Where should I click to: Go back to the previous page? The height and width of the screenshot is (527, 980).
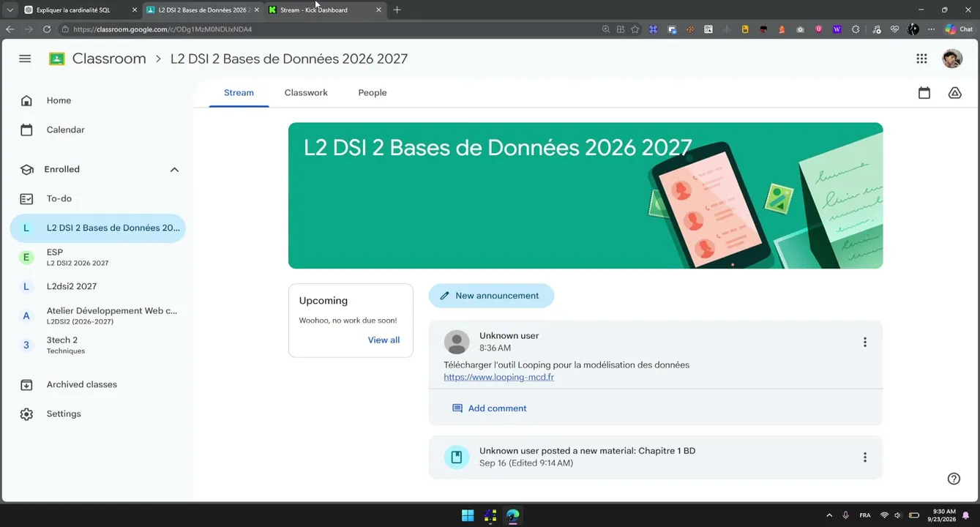coord(10,29)
